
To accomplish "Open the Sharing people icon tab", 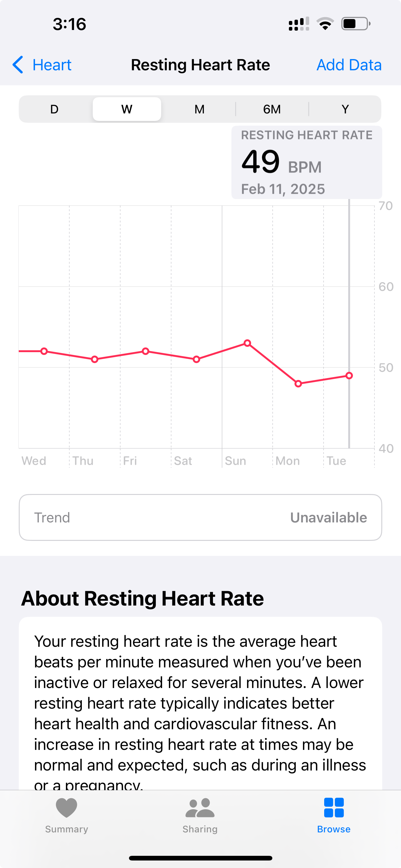I will click(200, 808).
